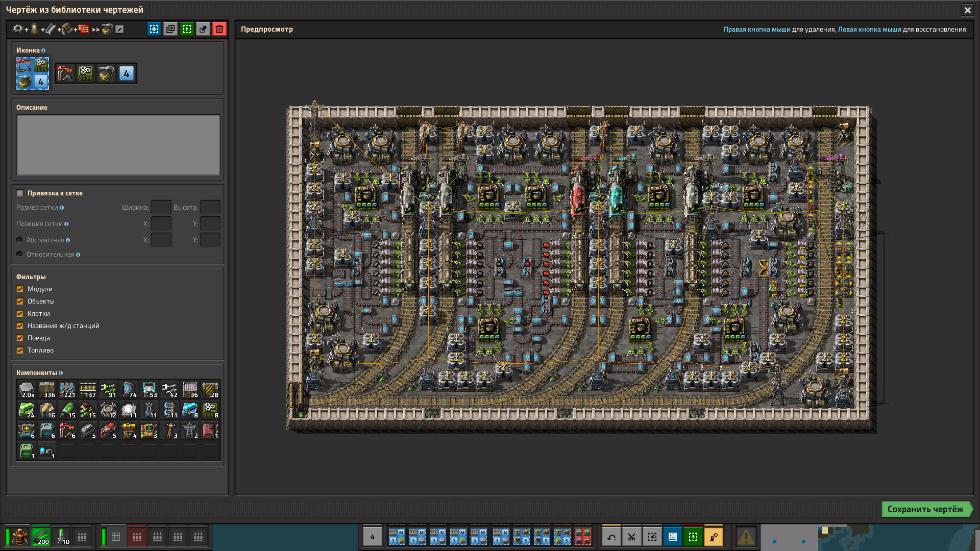Image resolution: width=980 pixels, height=551 pixels.
Task: Click the orange robot toggle toolbar button
Action: tap(714, 537)
